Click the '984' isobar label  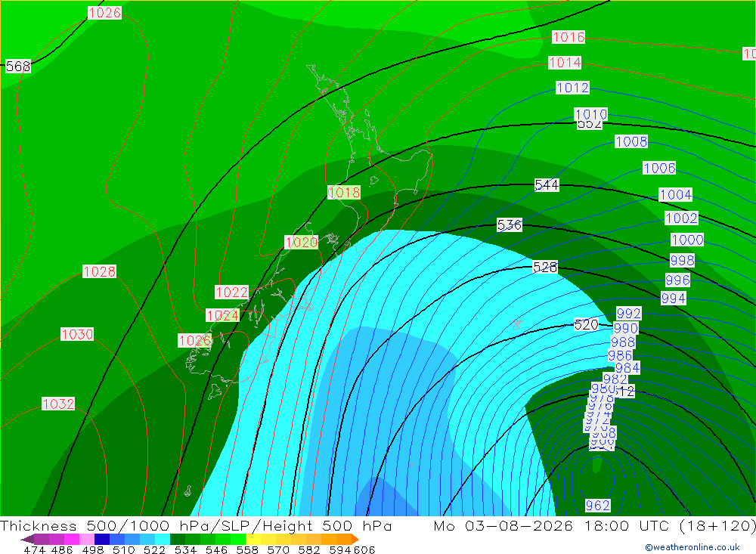pyautogui.click(x=627, y=368)
